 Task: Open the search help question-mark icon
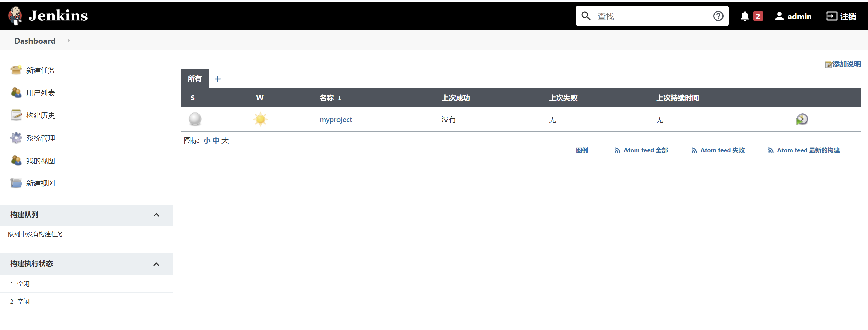pyautogui.click(x=718, y=16)
